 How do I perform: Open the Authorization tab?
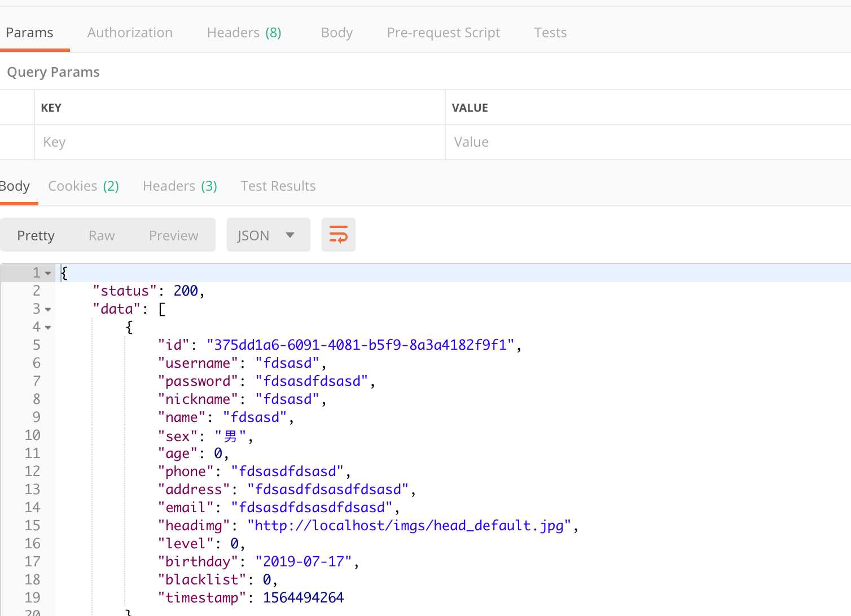130,33
